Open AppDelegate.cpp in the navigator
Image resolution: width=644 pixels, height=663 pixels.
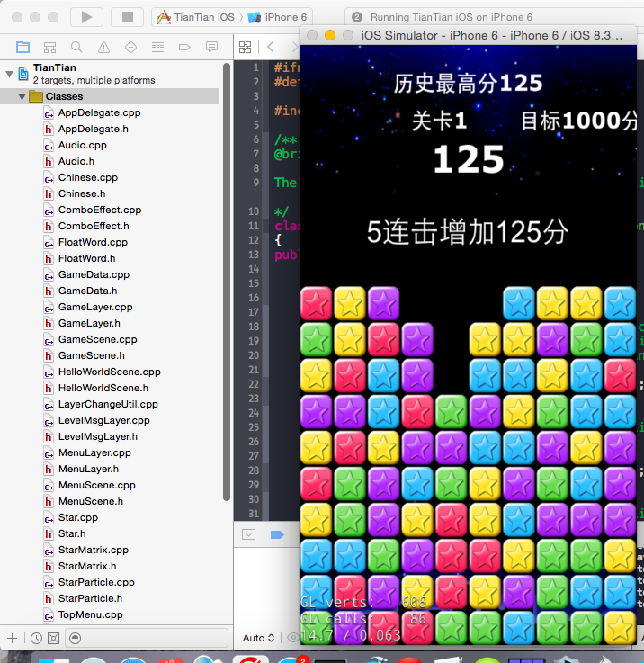(99, 112)
